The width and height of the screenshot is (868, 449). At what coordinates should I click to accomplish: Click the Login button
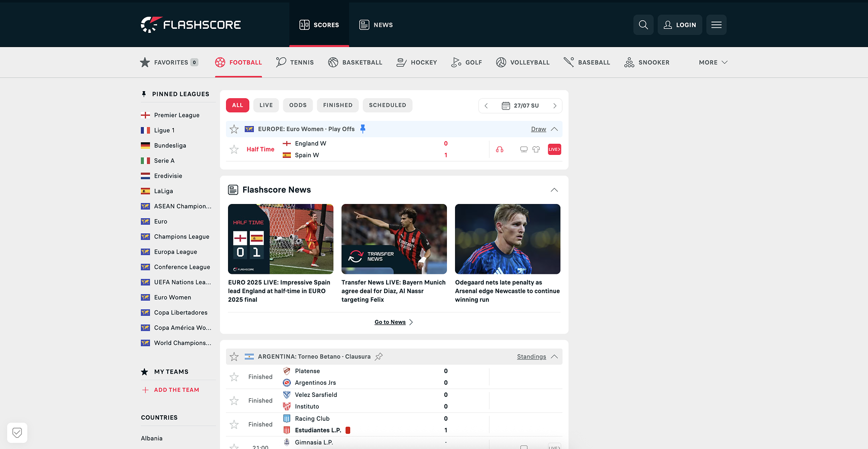click(680, 25)
